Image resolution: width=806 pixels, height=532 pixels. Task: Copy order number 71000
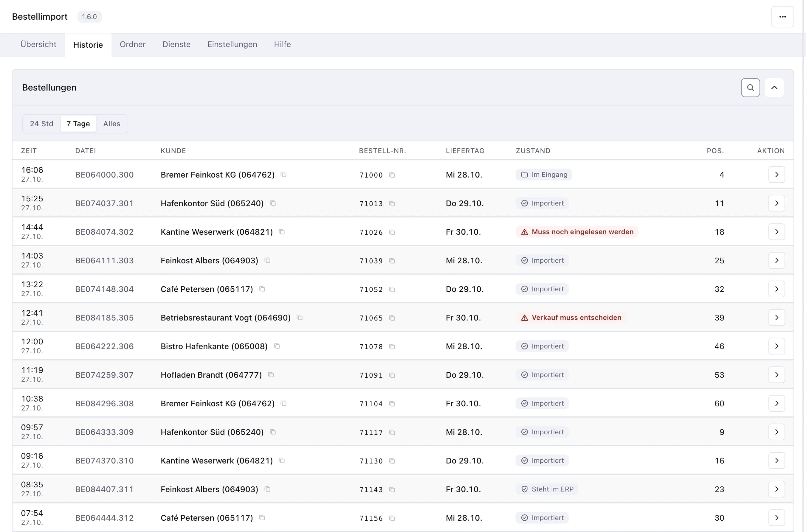[x=392, y=175]
